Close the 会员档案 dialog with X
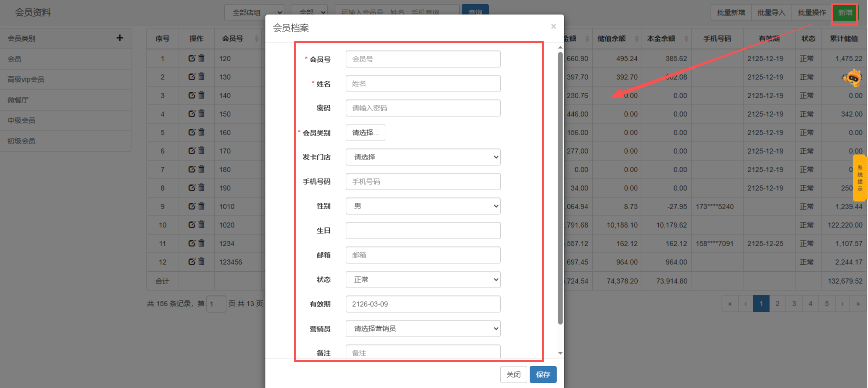This screenshot has width=868, height=388. [x=553, y=26]
